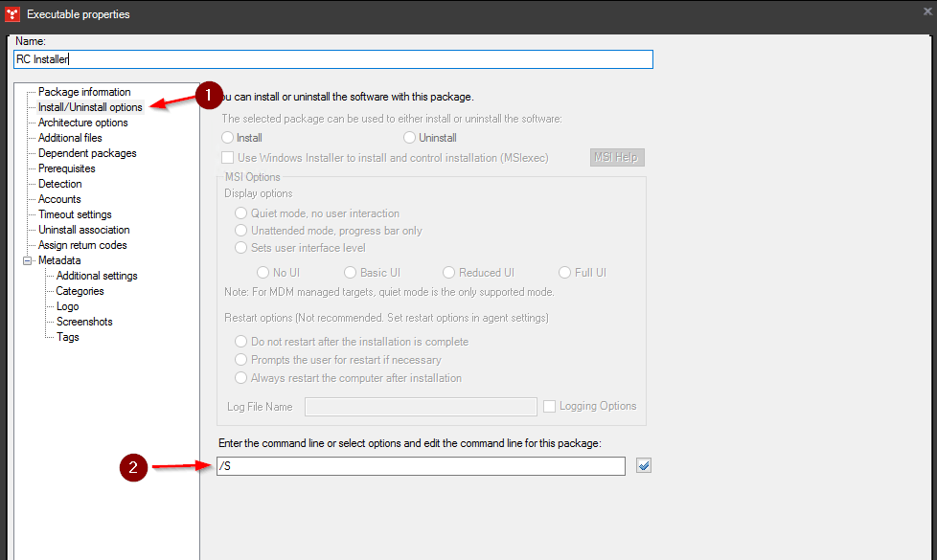The image size is (937, 560).
Task: Select the Full UI option
Action: coord(564,272)
